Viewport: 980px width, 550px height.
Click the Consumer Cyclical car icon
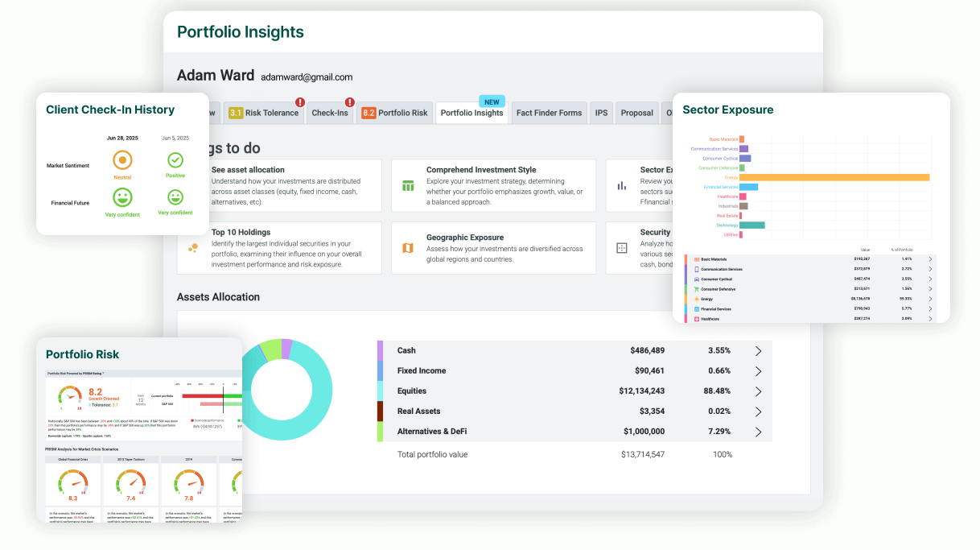tap(696, 279)
